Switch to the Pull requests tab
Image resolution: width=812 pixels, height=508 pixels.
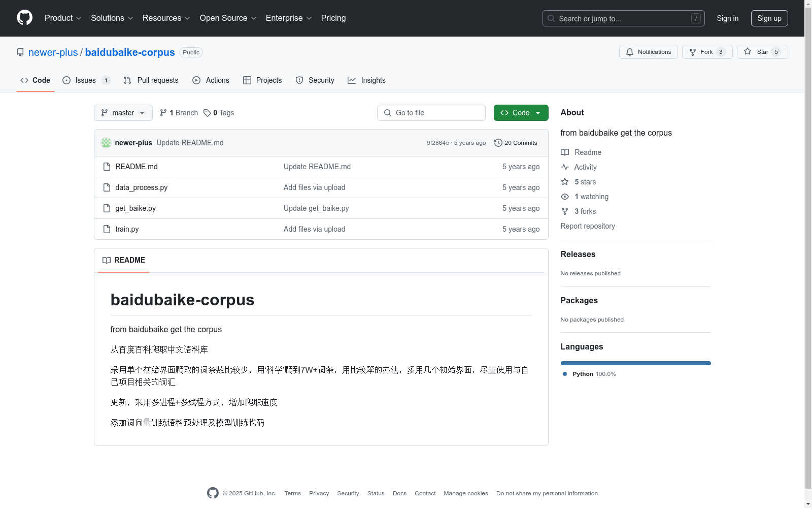point(151,80)
